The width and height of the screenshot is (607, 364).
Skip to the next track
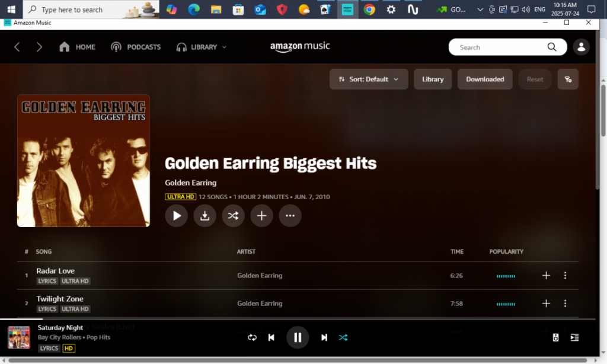tap(324, 338)
